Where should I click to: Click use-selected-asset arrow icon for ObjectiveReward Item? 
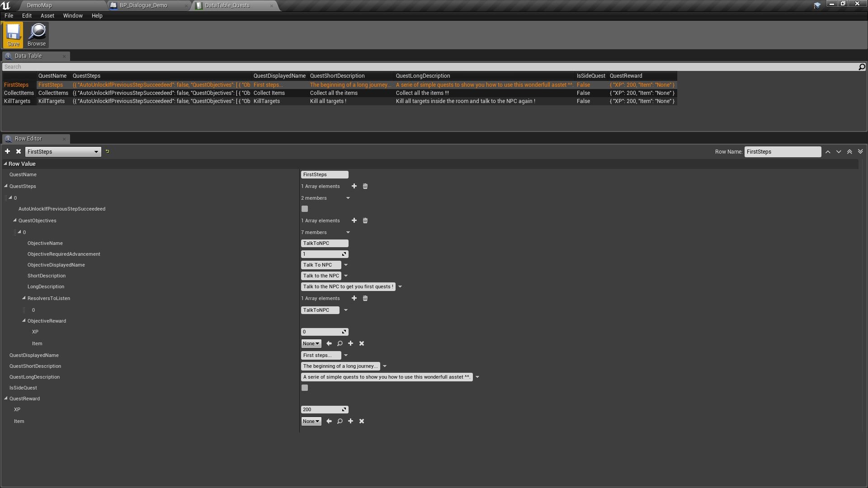click(329, 343)
